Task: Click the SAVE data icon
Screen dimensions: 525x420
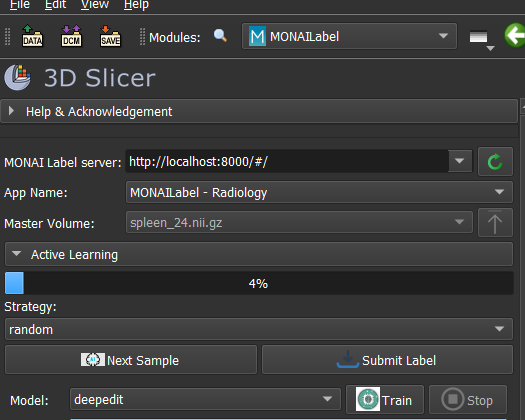Action: tap(110, 36)
